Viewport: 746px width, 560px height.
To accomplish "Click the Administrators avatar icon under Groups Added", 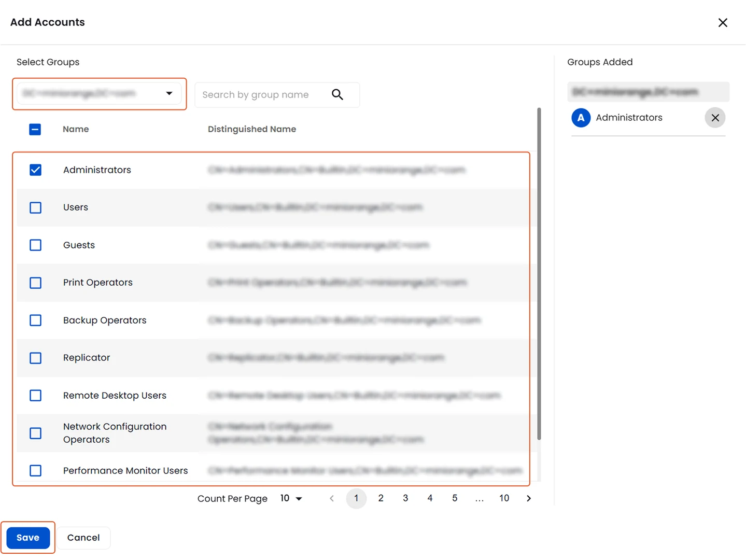I will coord(581,118).
